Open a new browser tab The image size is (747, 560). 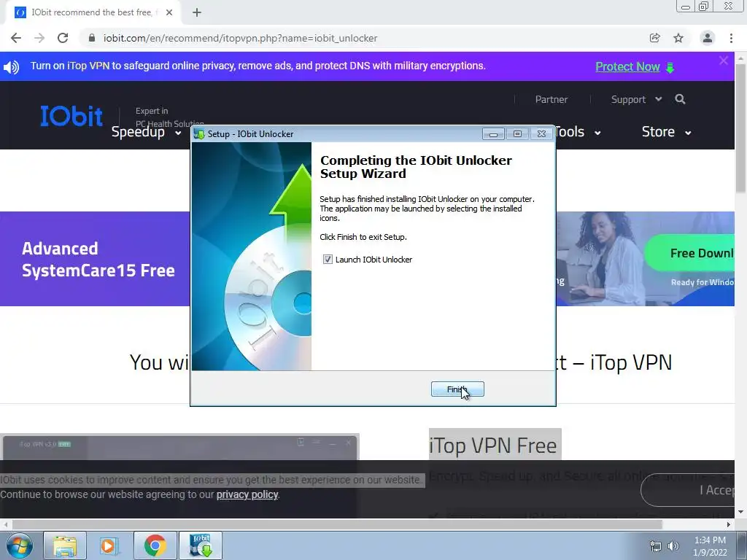click(x=197, y=12)
